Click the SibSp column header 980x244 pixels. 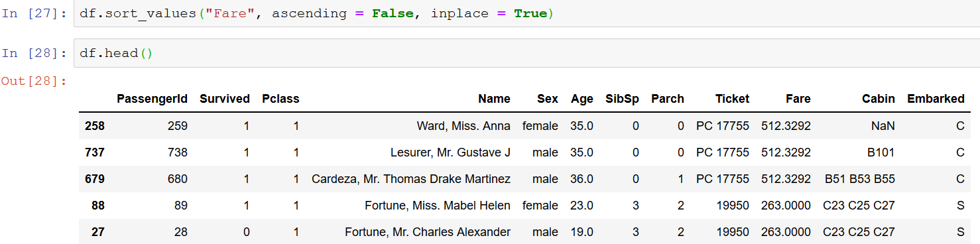pos(623,99)
